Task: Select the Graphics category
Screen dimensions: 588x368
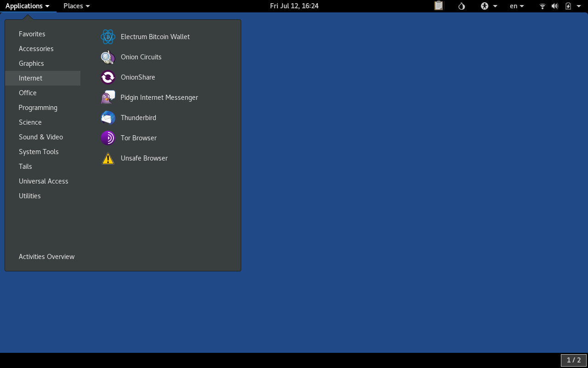Action: pos(43,63)
